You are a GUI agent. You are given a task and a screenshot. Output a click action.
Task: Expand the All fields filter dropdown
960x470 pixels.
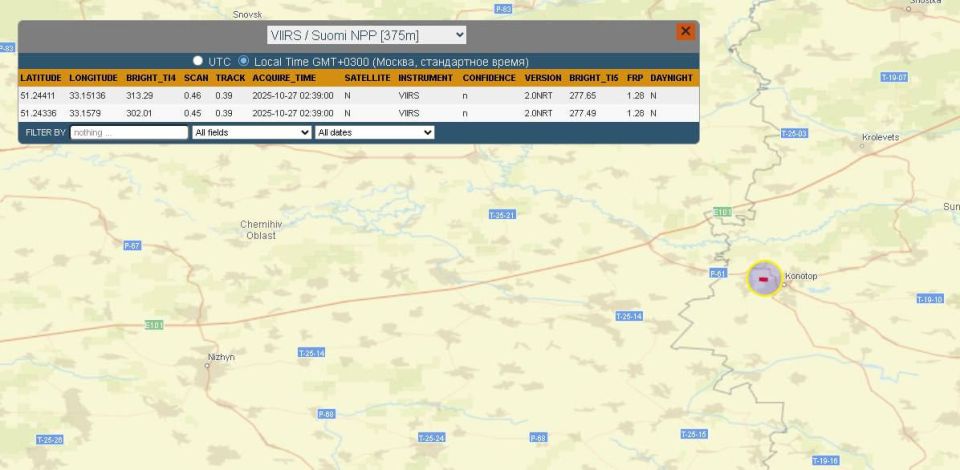click(251, 132)
